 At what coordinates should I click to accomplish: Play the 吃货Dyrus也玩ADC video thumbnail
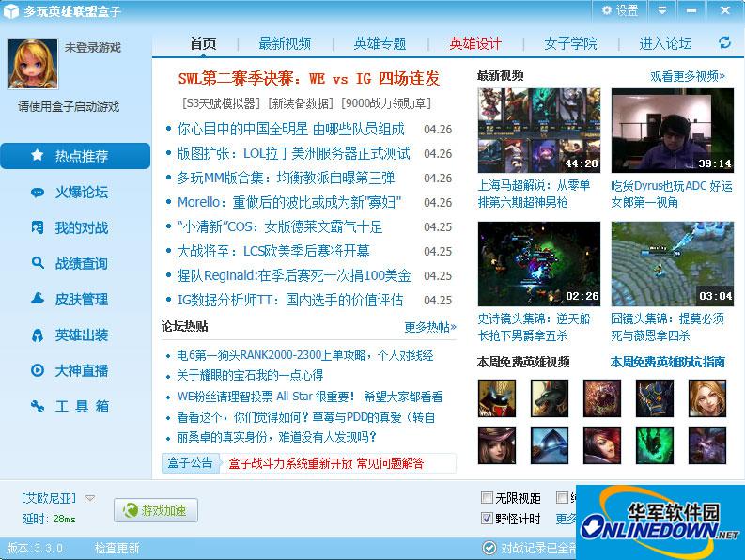[x=673, y=131]
